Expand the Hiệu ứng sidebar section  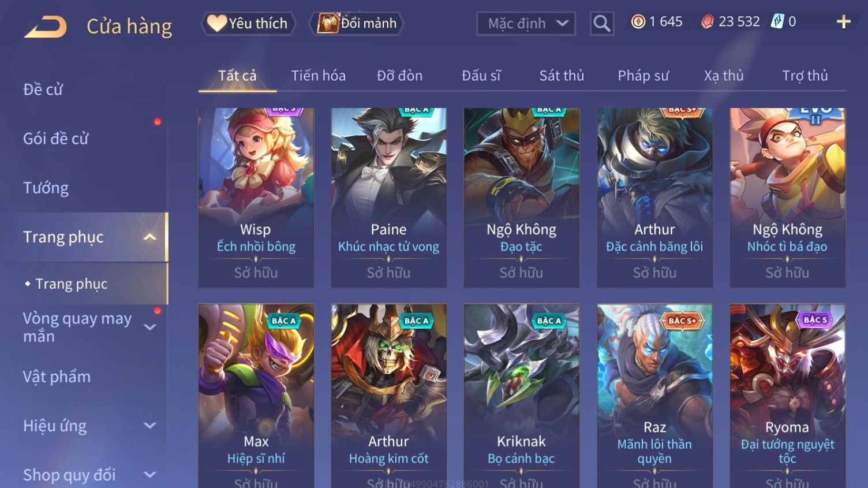[x=149, y=426]
